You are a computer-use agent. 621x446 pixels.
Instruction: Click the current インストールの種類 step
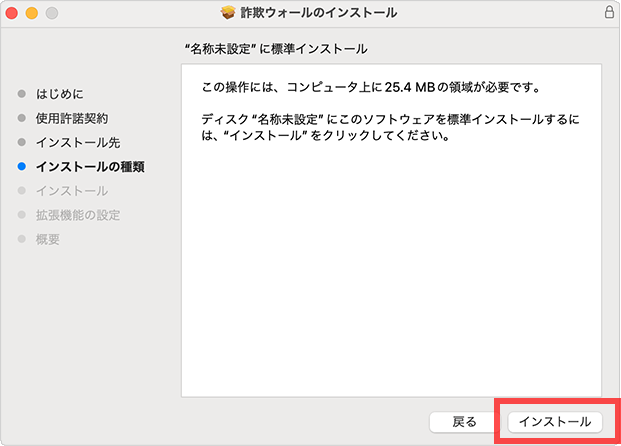pyautogui.click(x=90, y=167)
